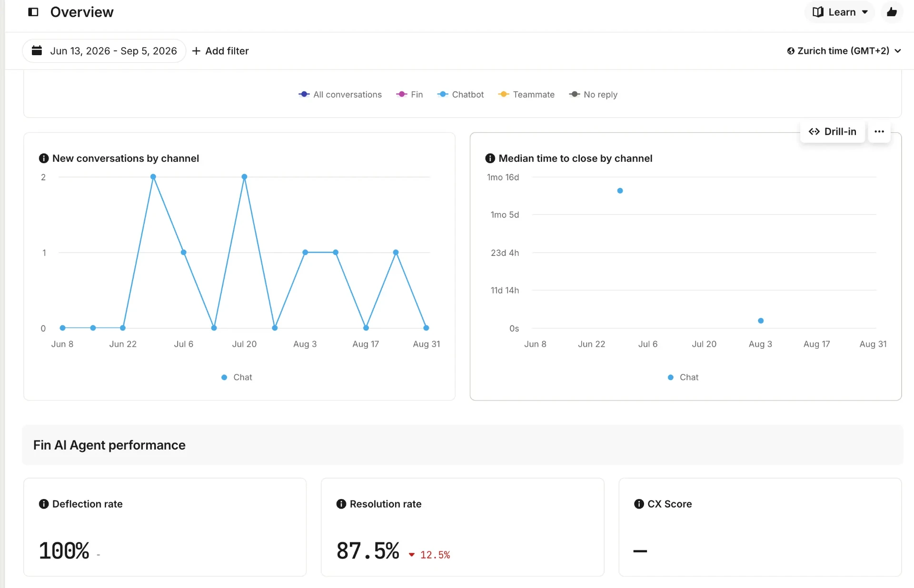This screenshot has height=588, width=914.
Task: Click info icon for Median time to close
Action: pyautogui.click(x=490, y=158)
